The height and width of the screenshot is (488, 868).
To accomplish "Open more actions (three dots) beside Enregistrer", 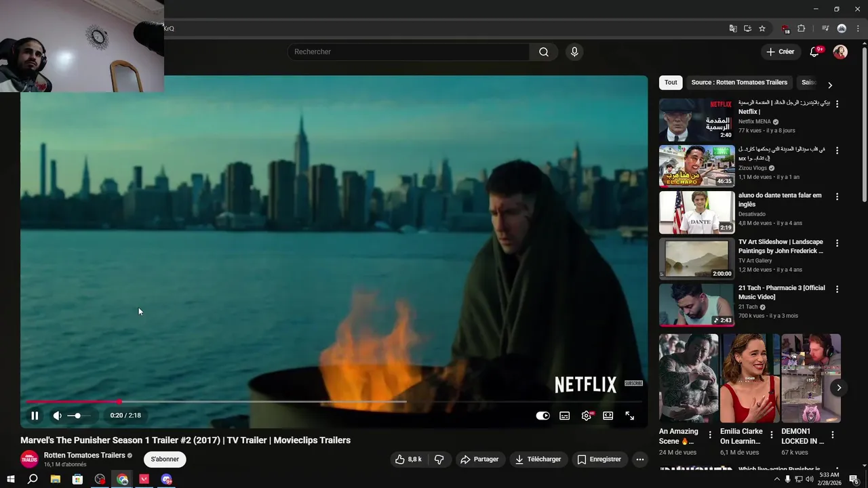I will pos(639,460).
